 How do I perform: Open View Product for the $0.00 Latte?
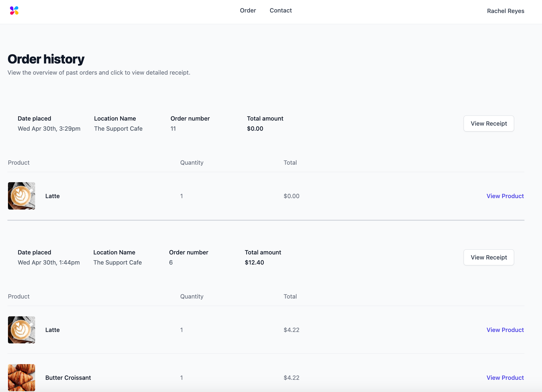tap(505, 196)
